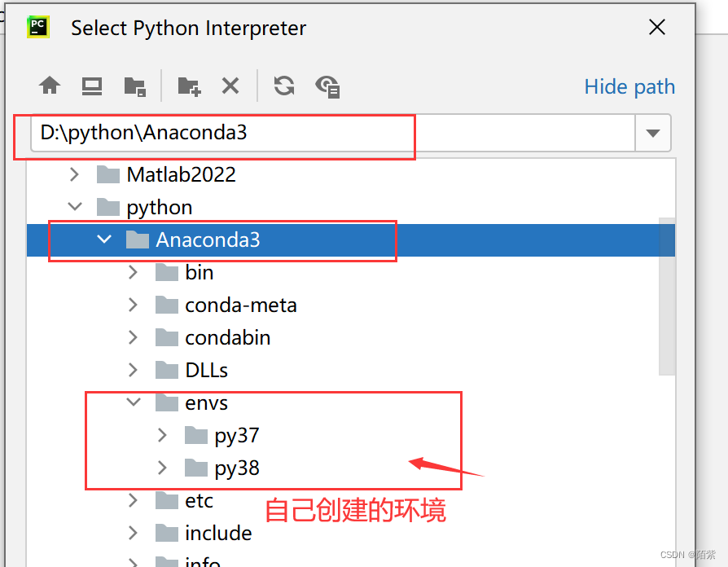The height and width of the screenshot is (567, 728).
Task: Click the Hide path link
Action: click(629, 86)
